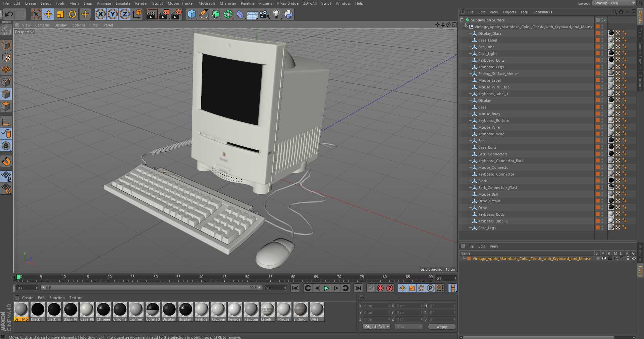Activate the Rotate tool
The image size is (644, 339).
coord(72,14)
